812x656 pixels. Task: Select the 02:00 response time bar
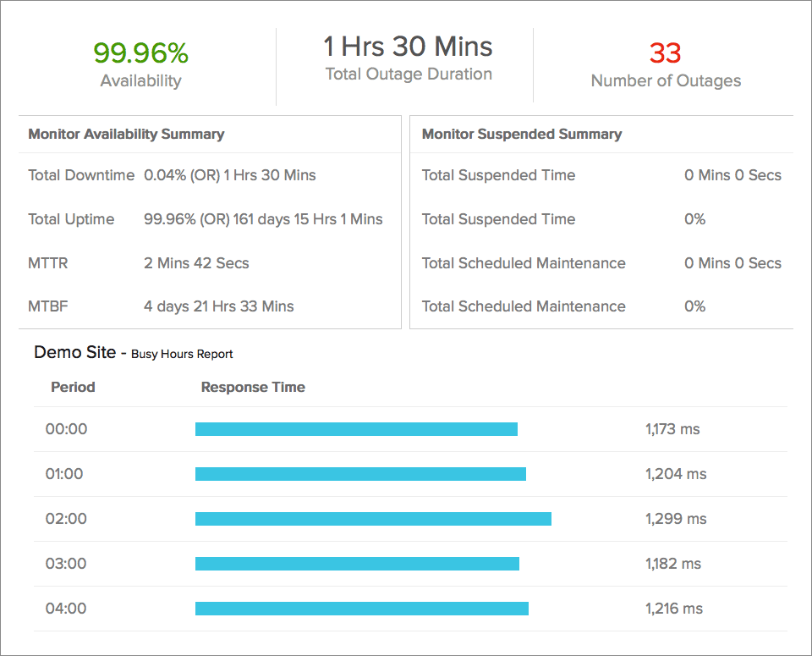(372, 519)
